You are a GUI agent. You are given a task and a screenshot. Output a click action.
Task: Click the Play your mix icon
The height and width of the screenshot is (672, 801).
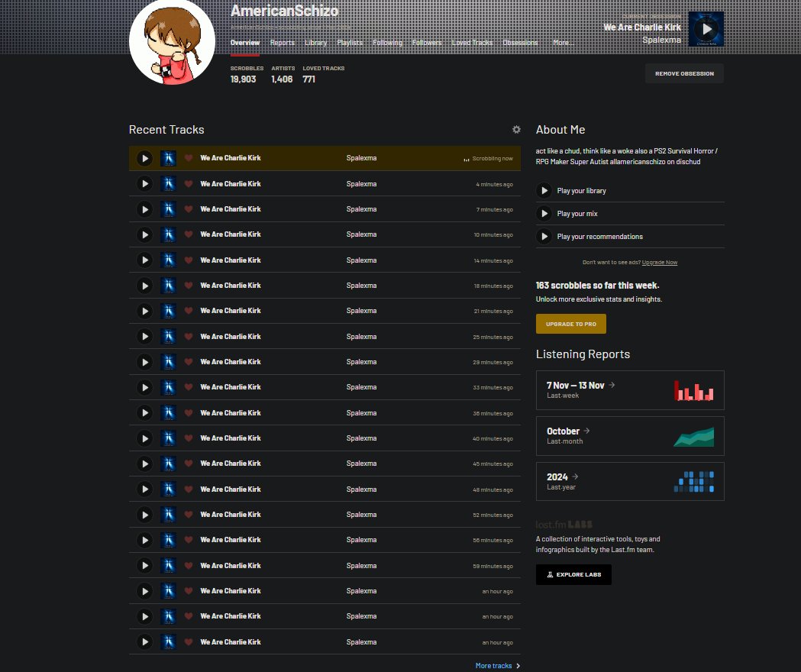(544, 214)
